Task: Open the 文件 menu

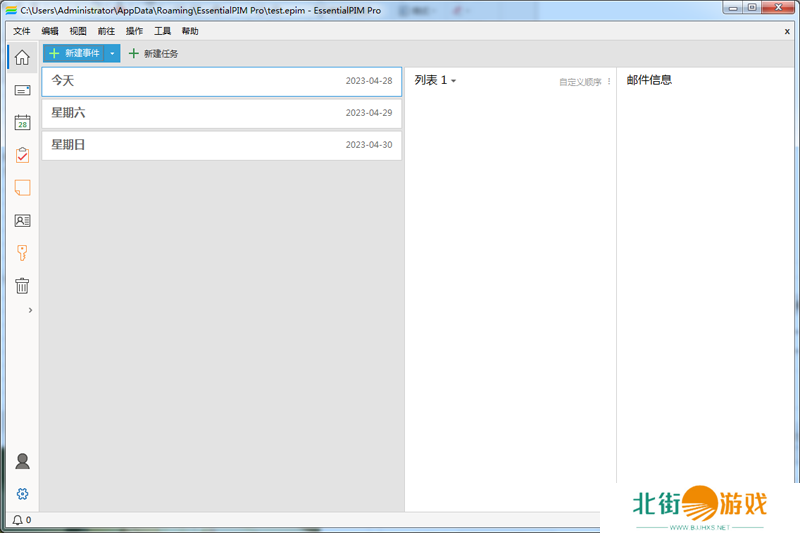Action: pyautogui.click(x=22, y=31)
